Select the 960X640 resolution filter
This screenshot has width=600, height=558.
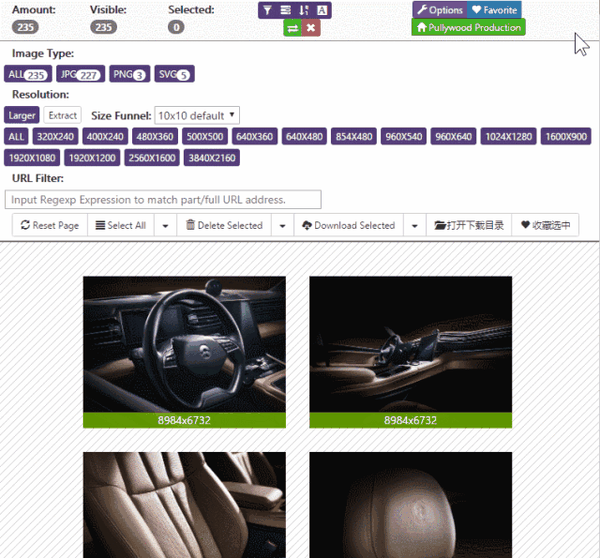(x=453, y=137)
